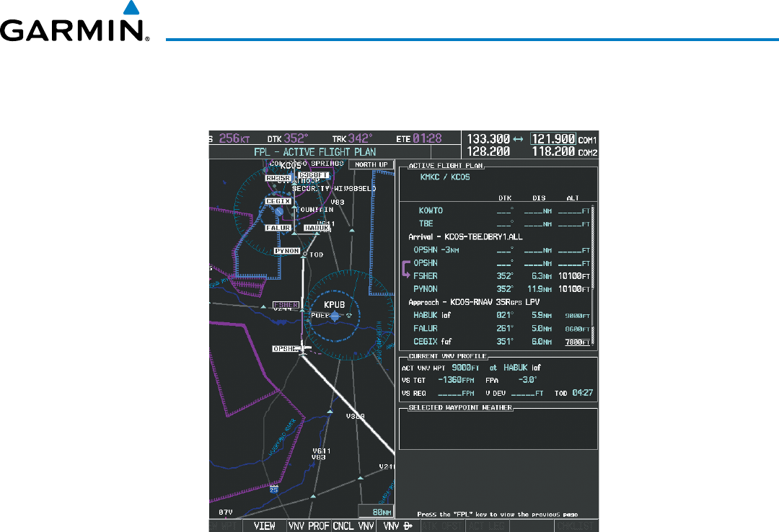Image resolution: width=779 pixels, height=532 pixels.
Task: Click the COM frequency swap arrow
Action: coord(517,138)
